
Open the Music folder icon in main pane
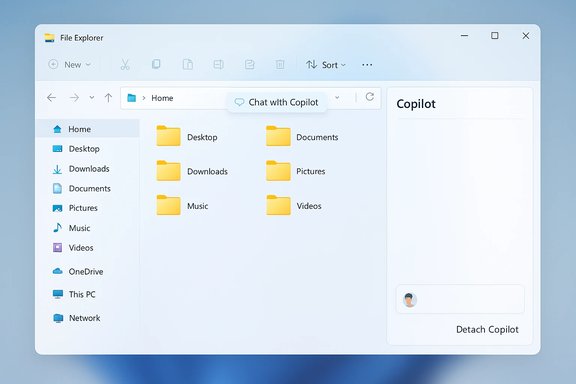[x=168, y=205]
